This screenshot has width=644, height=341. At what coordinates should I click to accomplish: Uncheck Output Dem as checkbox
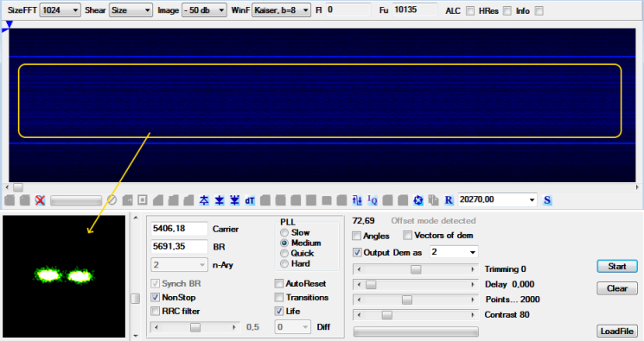[x=357, y=252]
